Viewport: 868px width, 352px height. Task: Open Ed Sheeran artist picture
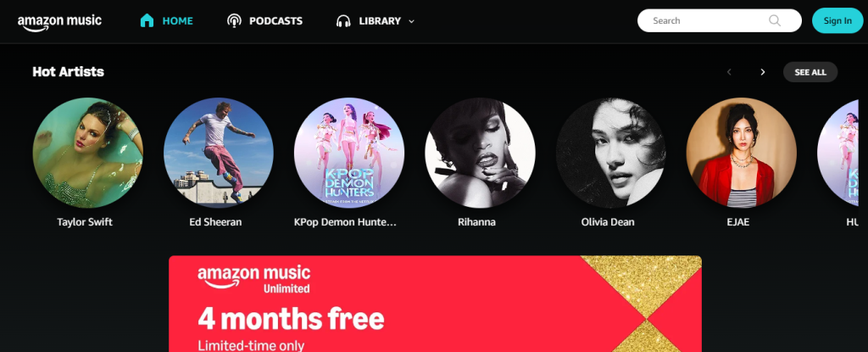(x=218, y=153)
